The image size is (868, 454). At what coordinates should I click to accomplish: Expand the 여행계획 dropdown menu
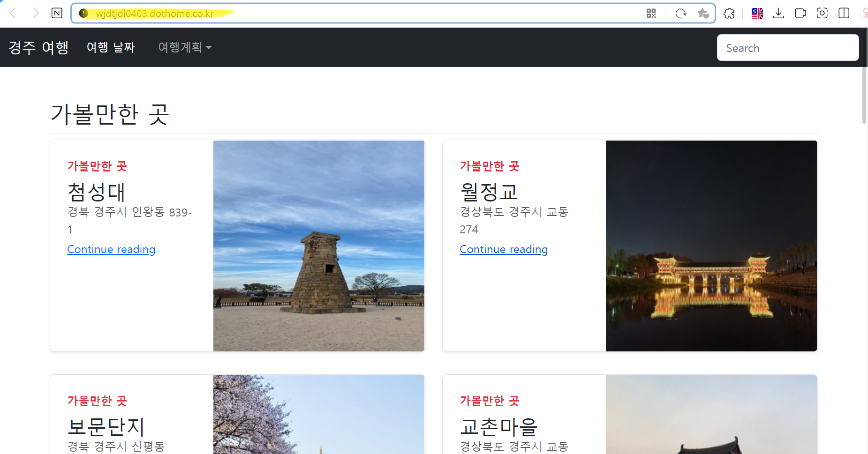coord(185,47)
